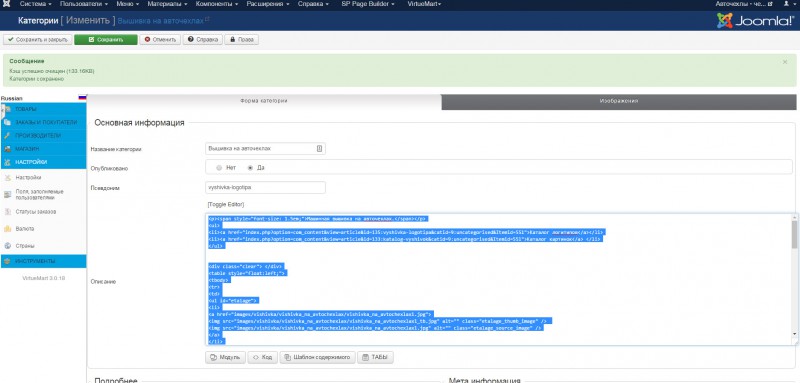Open the VirtueMart top menu
Screen dimensions: 800x383
424,4
